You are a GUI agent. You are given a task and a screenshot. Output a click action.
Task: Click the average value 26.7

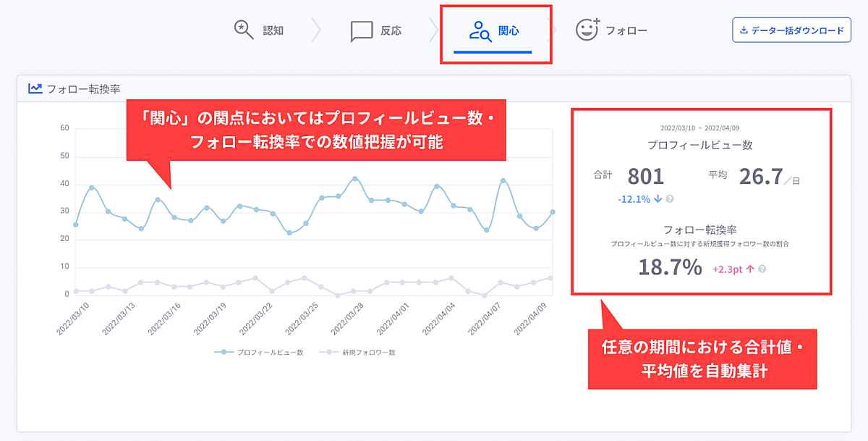[763, 176]
